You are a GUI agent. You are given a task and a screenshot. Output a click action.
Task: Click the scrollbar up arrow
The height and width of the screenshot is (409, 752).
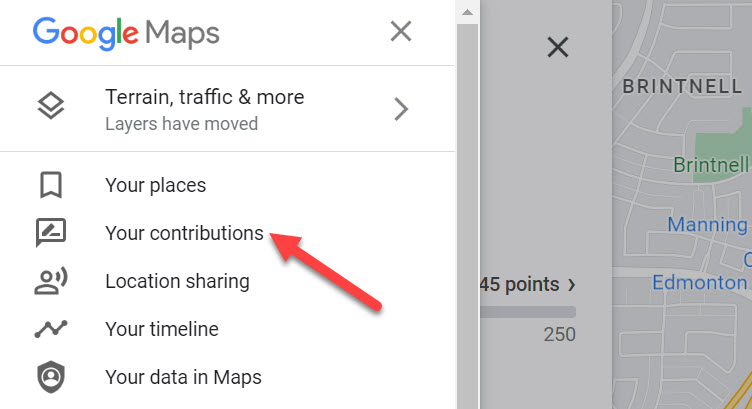468,13
